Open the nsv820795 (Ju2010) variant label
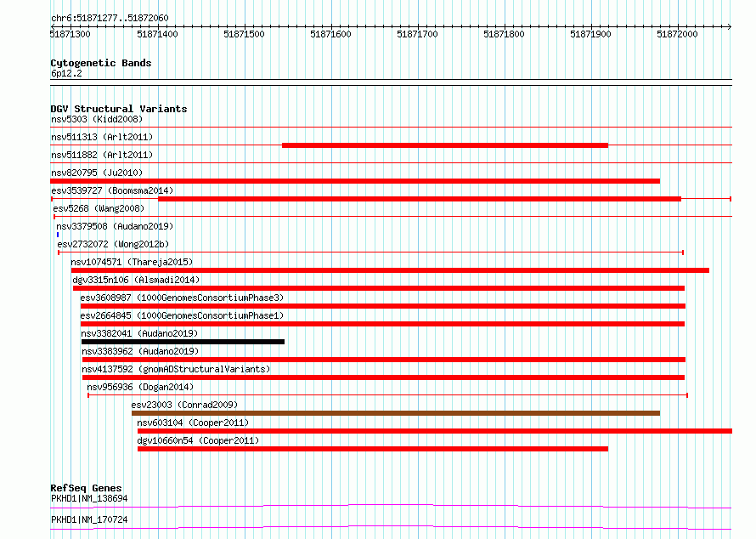 point(97,173)
